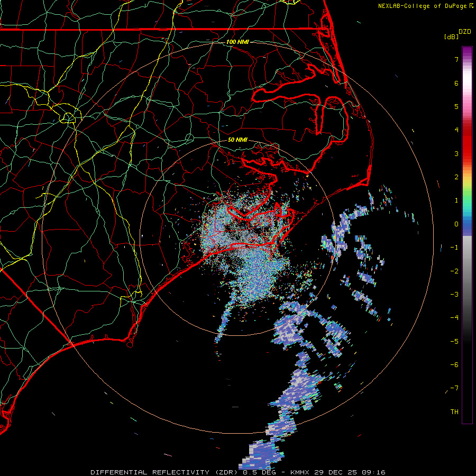This screenshot has height=476, width=476.
Task: Click the 3 value on color scale
Action: click(456, 153)
